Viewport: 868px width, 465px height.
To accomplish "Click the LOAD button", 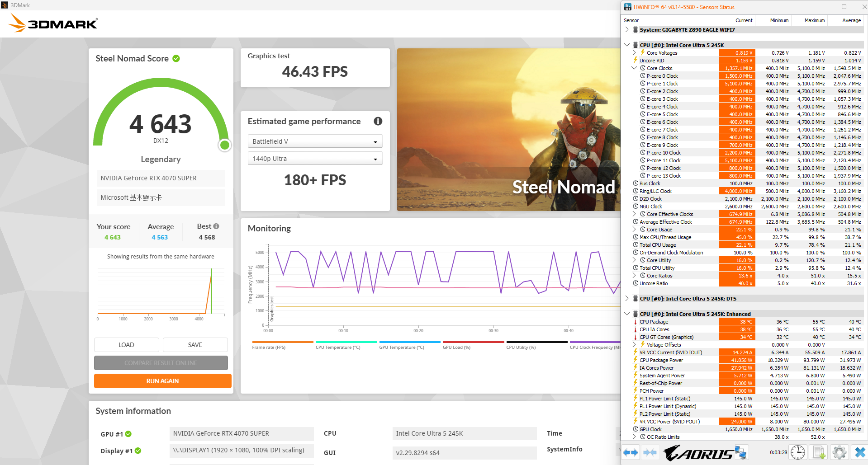I will click(127, 345).
